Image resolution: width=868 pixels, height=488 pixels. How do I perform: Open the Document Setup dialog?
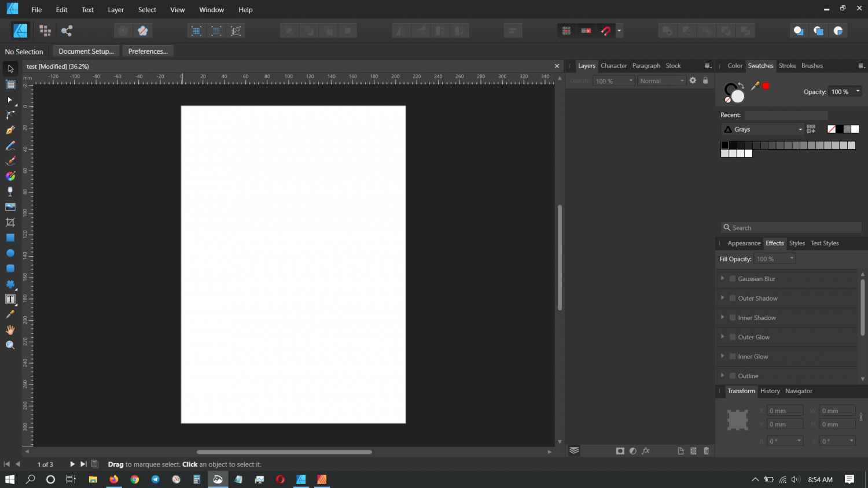[85, 51]
